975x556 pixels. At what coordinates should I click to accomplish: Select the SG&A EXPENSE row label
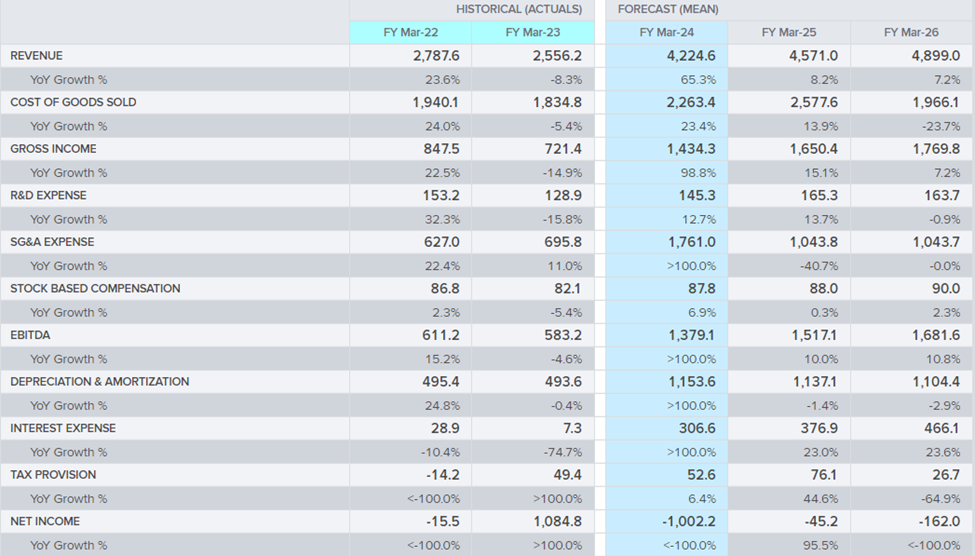[x=52, y=242]
